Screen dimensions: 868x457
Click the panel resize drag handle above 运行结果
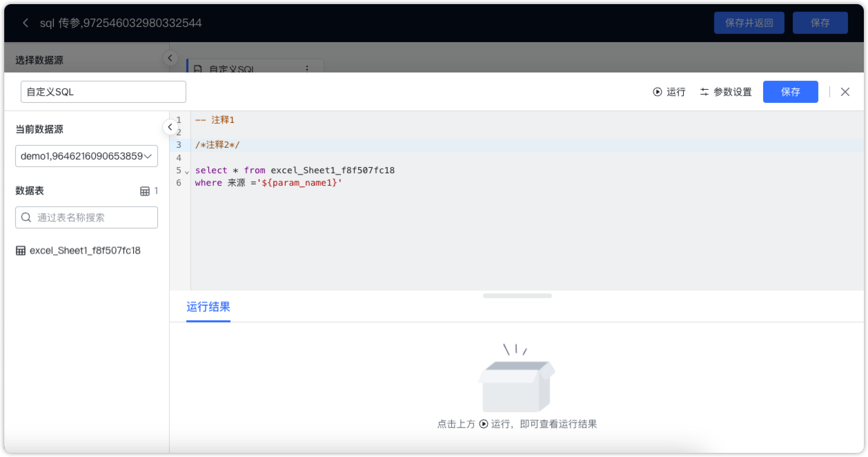point(517,295)
